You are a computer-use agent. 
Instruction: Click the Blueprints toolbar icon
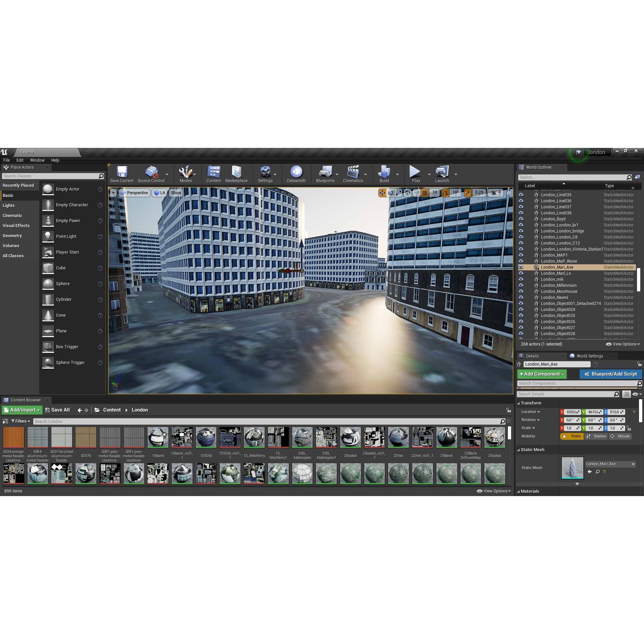(x=325, y=174)
